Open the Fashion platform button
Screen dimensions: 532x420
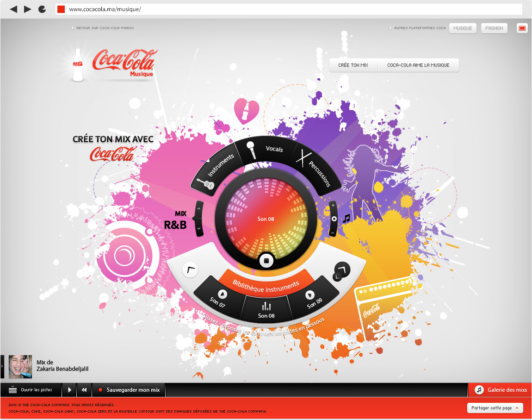494,28
